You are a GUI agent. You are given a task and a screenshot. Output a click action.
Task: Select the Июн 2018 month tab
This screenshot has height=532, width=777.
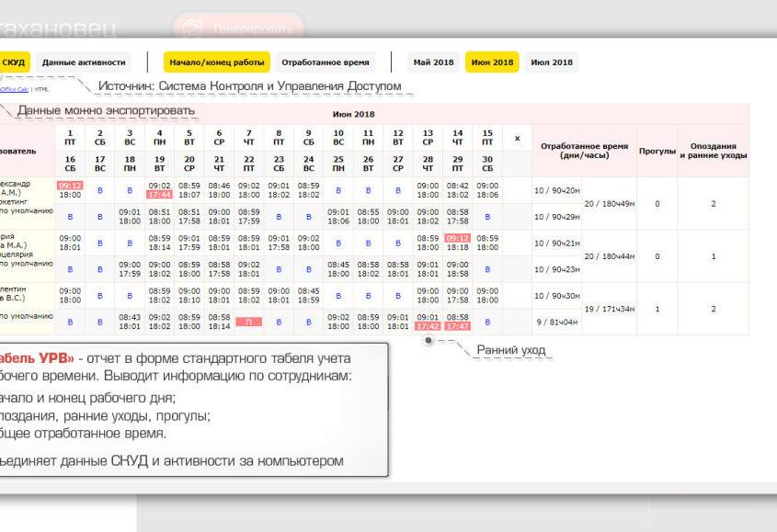pos(492,62)
